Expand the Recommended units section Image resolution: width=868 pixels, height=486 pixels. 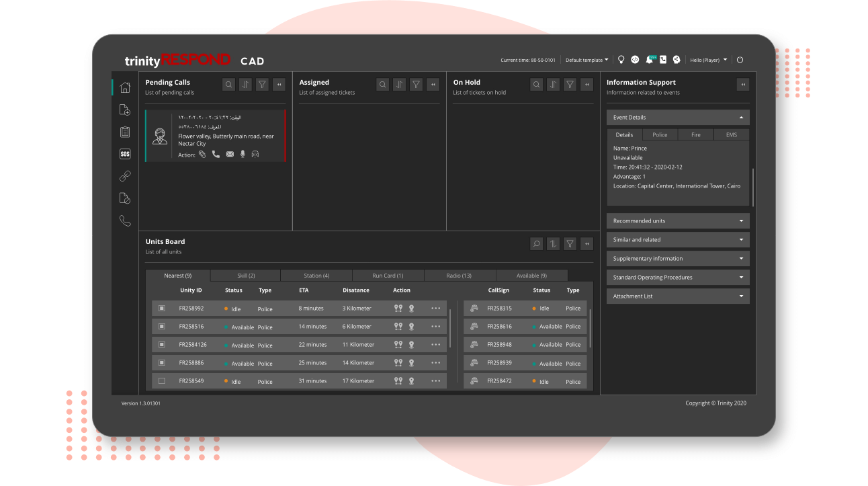[678, 220]
